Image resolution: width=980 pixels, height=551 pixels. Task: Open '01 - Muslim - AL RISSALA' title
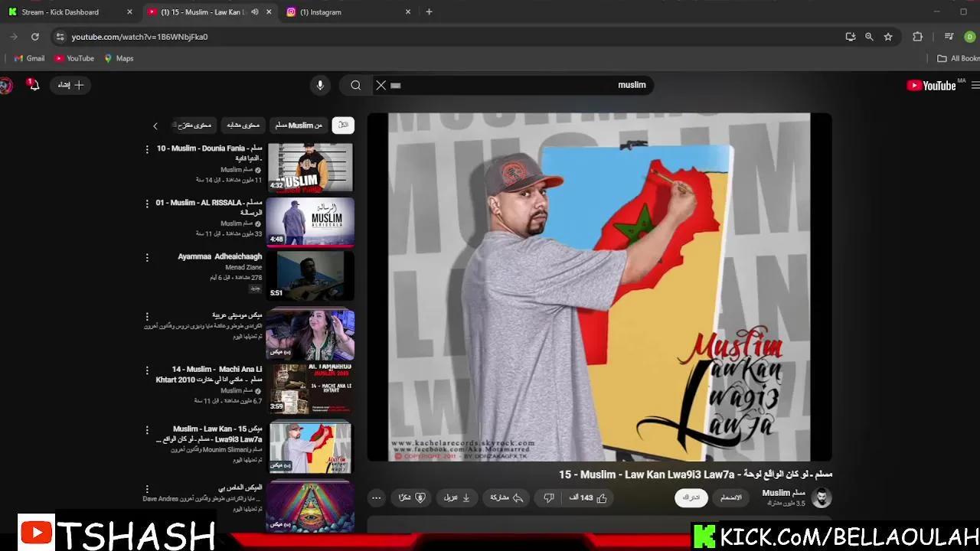coord(209,207)
